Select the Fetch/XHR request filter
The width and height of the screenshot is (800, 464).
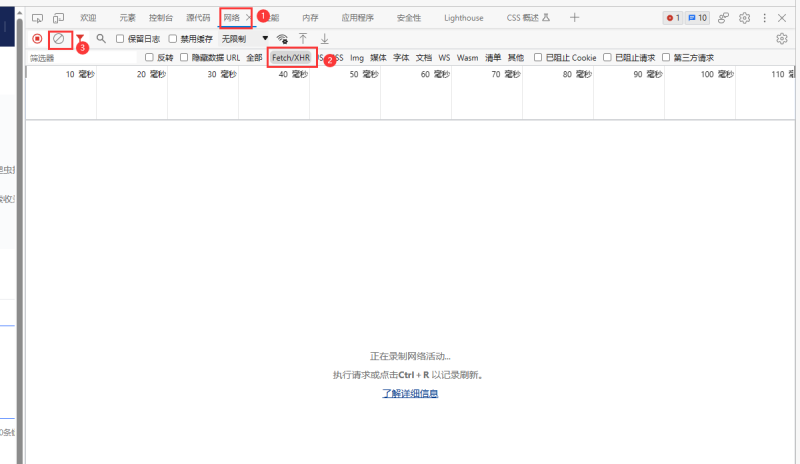pyautogui.click(x=291, y=58)
